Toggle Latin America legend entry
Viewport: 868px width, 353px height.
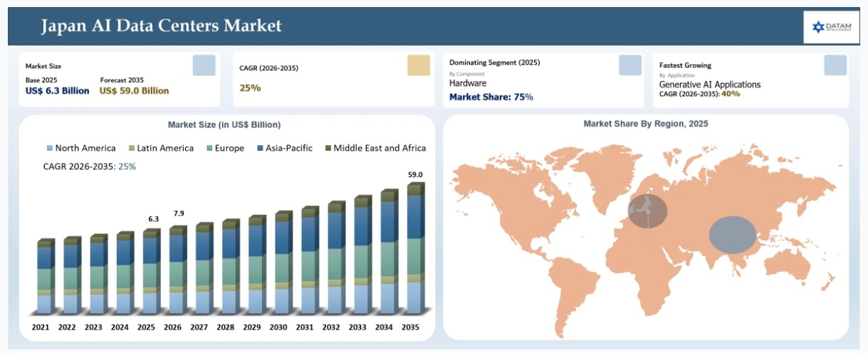pyautogui.click(x=161, y=148)
